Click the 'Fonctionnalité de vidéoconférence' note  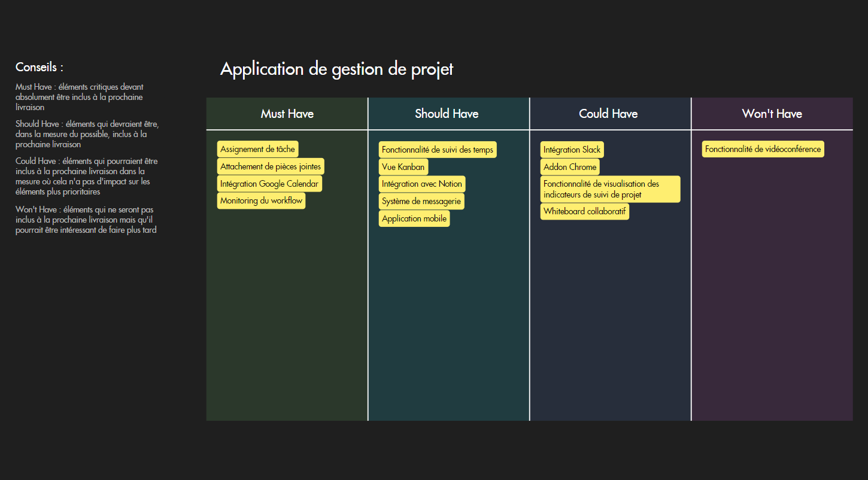pos(763,149)
